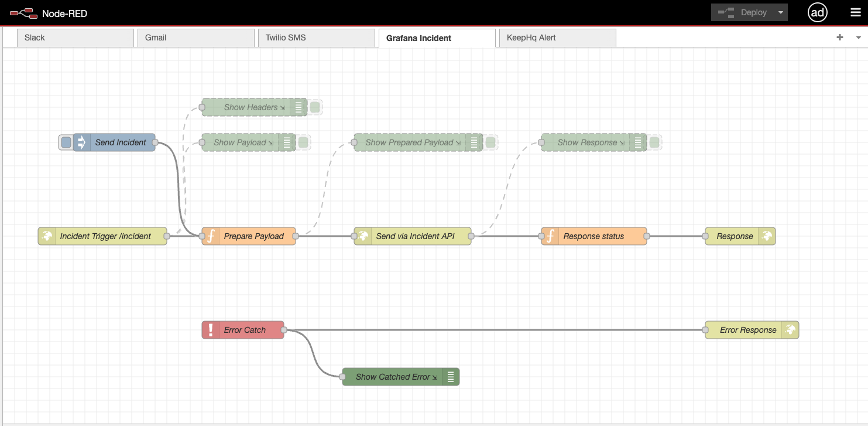Click the input port of Show Catched Error
The height and width of the screenshot is (426, 868).
tap(342, 377)
